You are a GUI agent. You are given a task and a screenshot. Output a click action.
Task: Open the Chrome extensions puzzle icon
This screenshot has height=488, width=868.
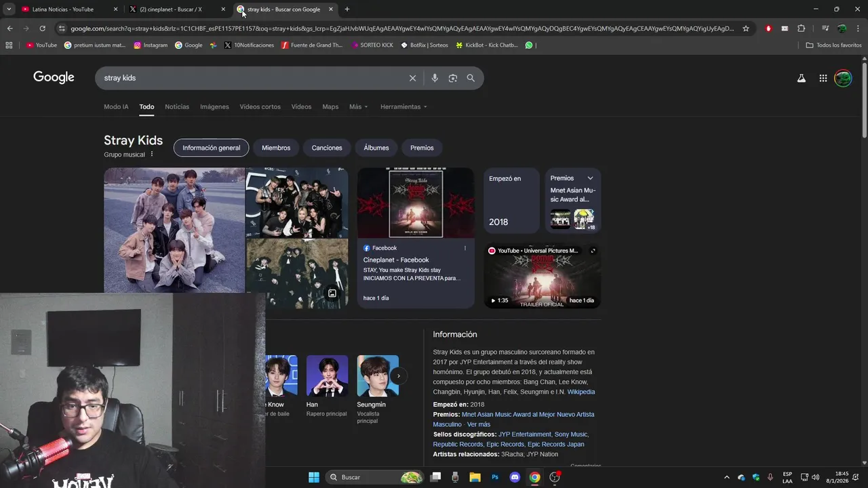click(x=802, y=28)
